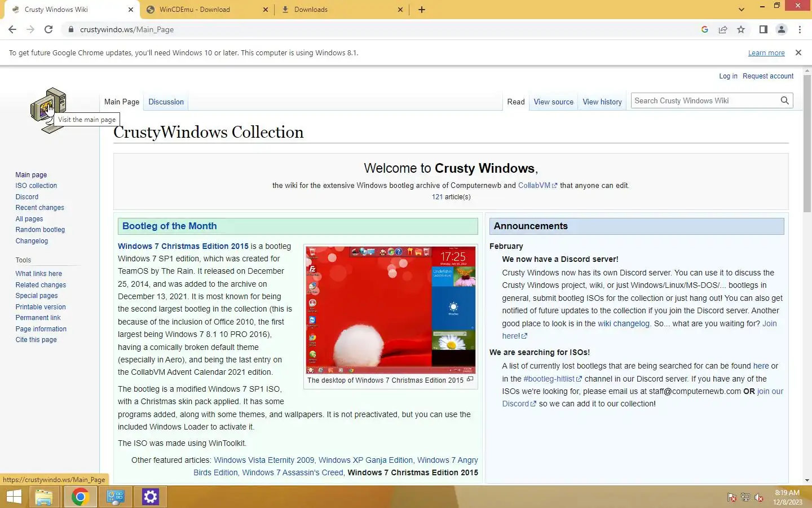Click the Crusty Windows wiki logo
This screenshot has height=508, width=812.
[x=48, y=111]
